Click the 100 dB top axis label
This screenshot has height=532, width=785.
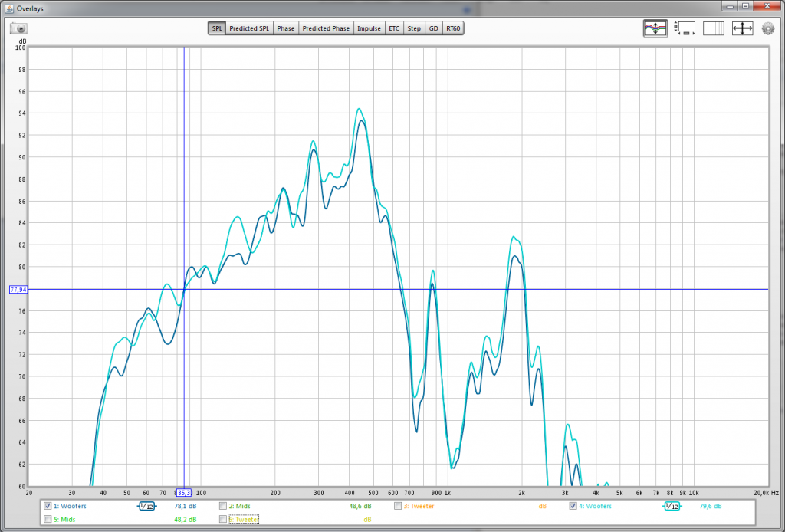point(20,48)
